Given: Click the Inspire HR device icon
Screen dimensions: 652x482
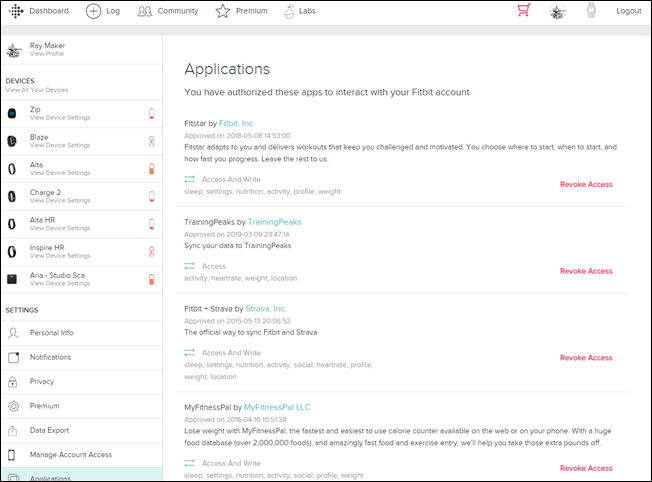Looking at the screenshot, I should pos(12,252).
